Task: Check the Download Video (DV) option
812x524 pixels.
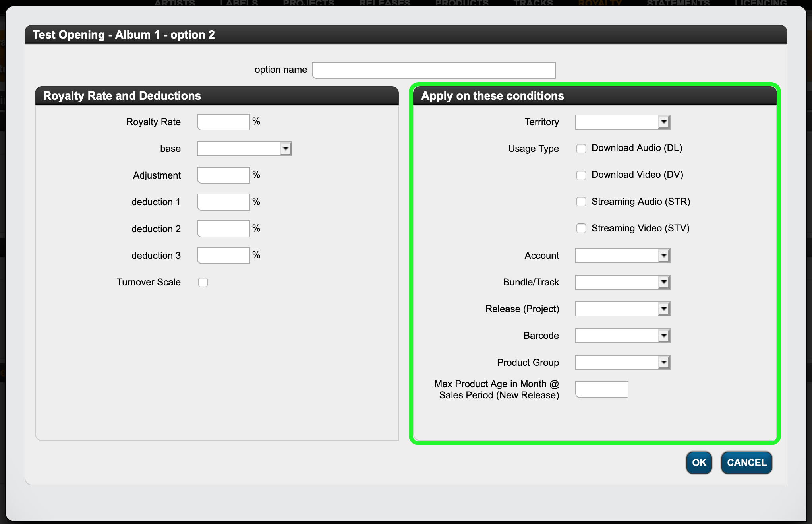Action: click(x=581, y=175)
